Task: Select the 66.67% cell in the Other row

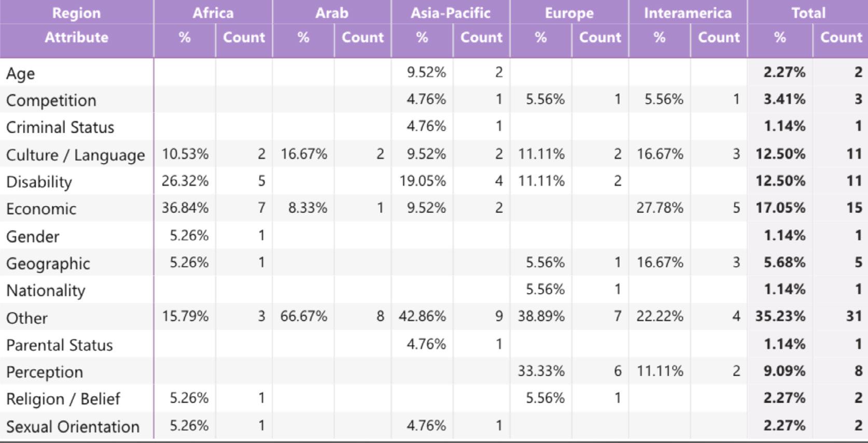Action: click(x=304, y=317)
